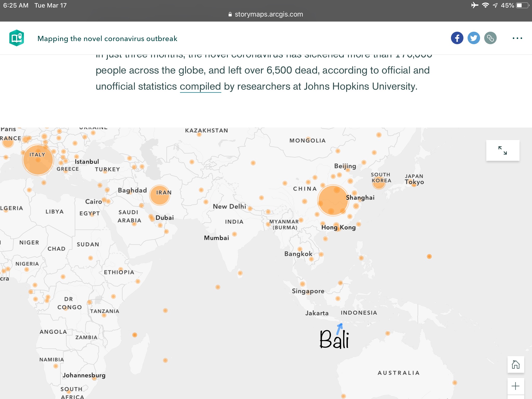Tap the Wi-Fi status icon
The height and width of the screenshot is (399, 532).
pos(485,5)
